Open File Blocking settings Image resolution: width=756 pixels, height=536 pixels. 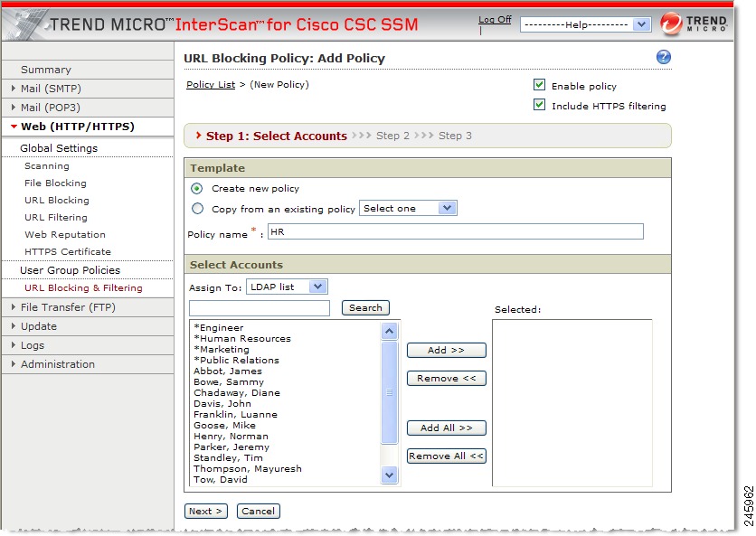pos(55,183)
